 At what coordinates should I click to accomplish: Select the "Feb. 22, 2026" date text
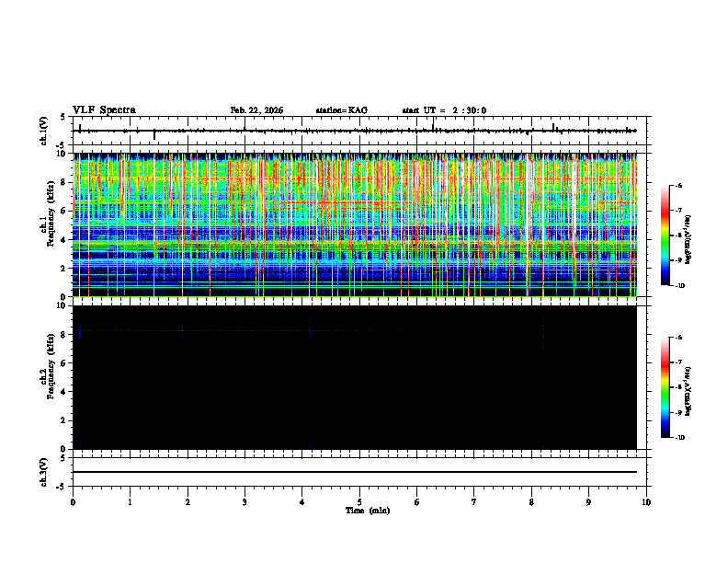coord(256,110)
